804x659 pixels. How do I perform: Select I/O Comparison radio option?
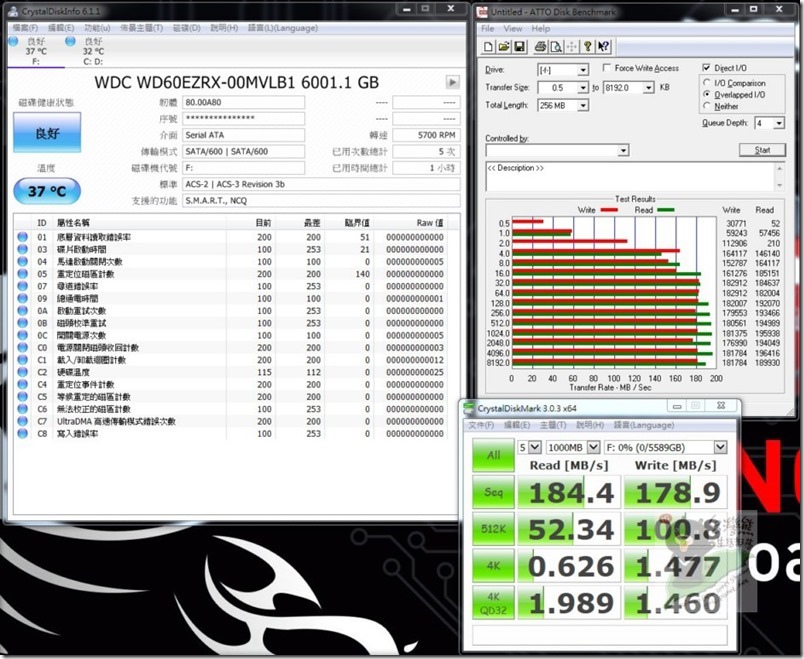pyautogui.click(x=707, y=83)
